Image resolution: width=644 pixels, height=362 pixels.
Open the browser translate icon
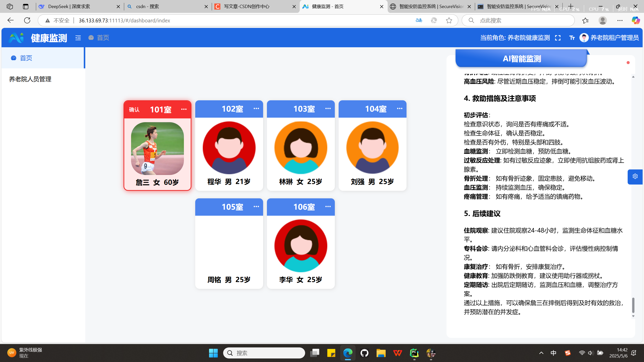tap(419, 20)
